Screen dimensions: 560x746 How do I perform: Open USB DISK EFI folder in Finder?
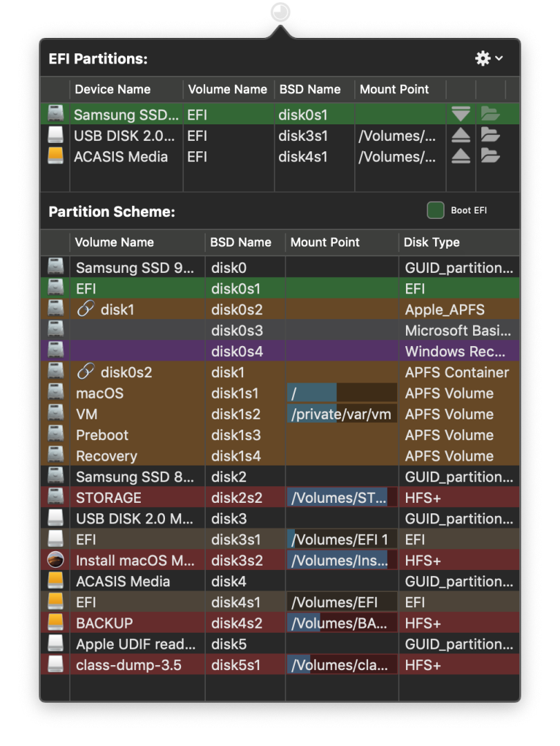click(490, 135)
